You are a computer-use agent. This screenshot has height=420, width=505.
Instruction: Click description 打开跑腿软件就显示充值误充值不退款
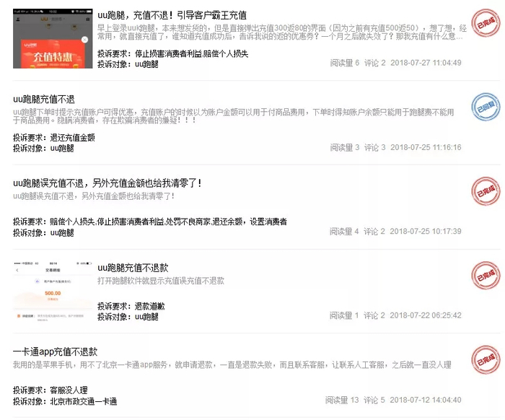coord(161,281)
